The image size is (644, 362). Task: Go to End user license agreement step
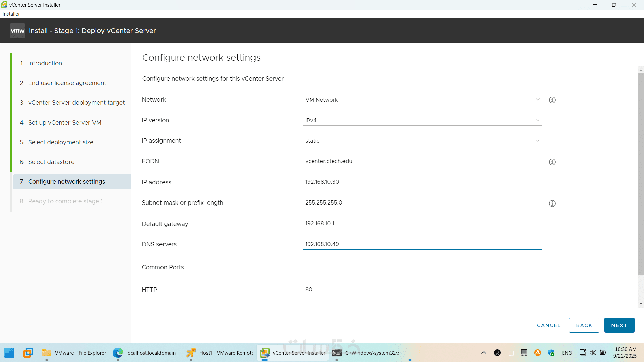67,83
